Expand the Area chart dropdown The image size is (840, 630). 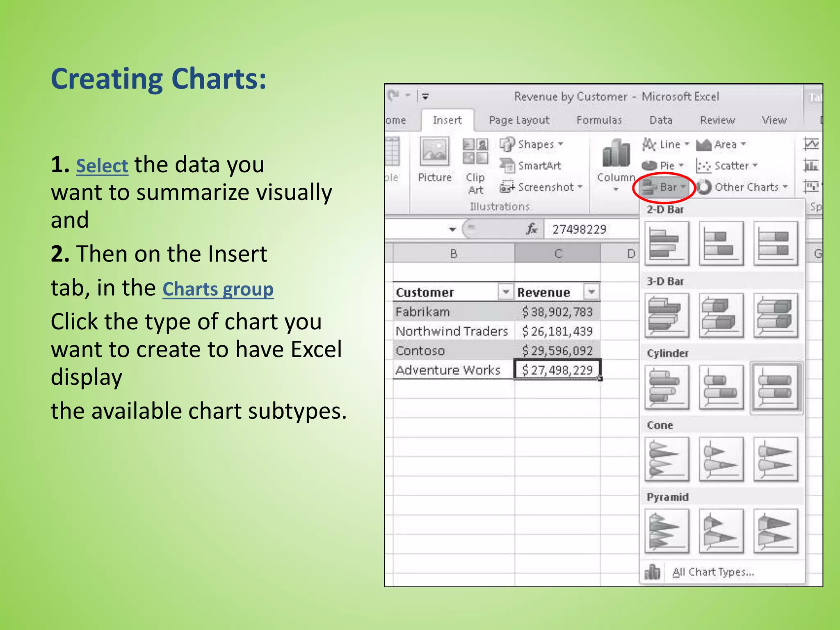721,144
